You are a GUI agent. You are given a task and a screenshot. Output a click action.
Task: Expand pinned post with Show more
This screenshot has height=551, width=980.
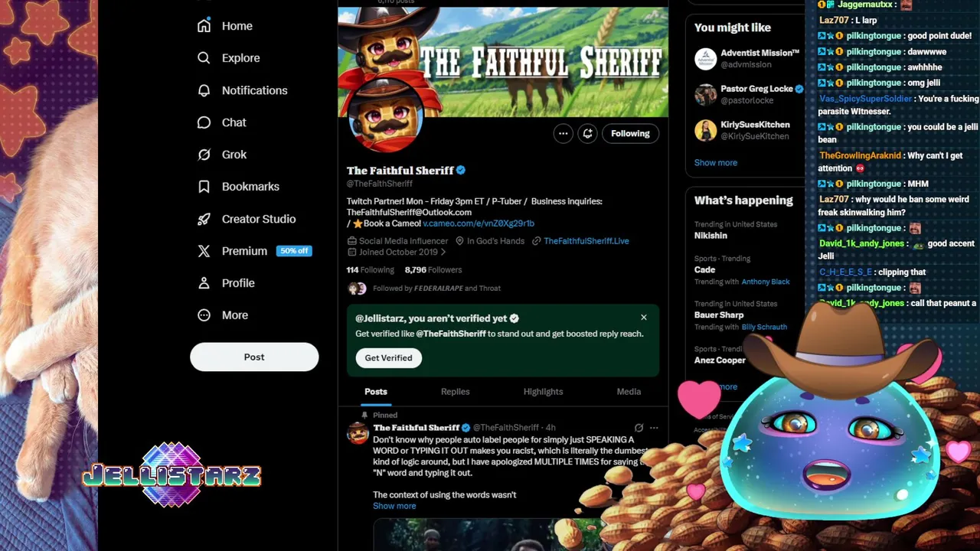coord(394,506)
